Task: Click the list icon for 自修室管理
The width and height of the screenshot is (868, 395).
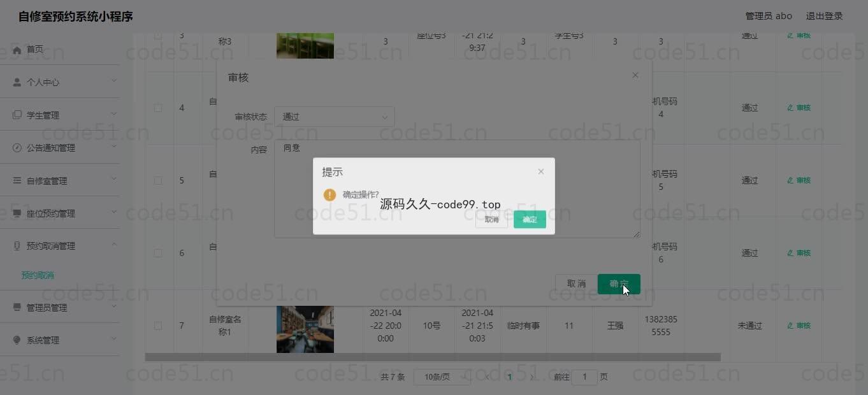Action: (x=17, y=181)
